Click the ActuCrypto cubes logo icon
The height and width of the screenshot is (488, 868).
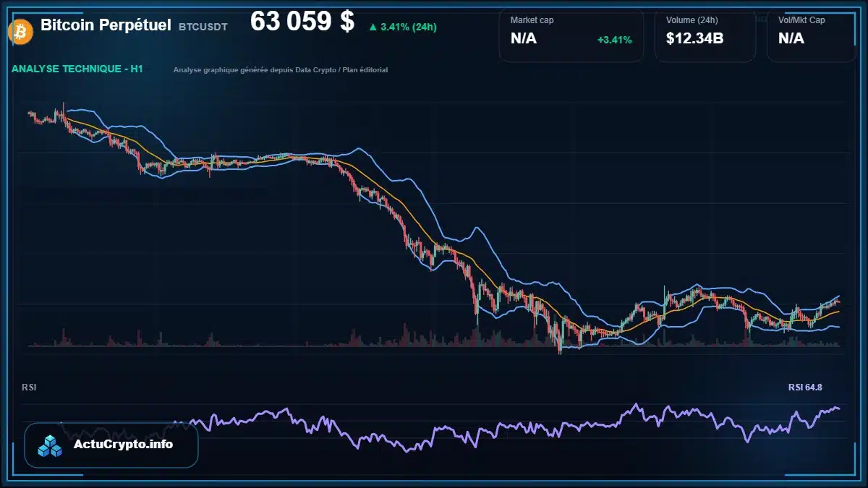(x=51, y=446)
